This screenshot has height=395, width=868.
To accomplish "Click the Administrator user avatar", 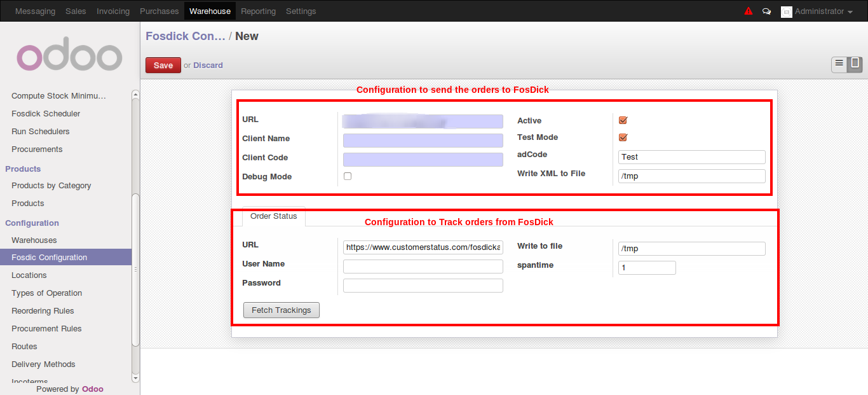I will pos(787,11).
